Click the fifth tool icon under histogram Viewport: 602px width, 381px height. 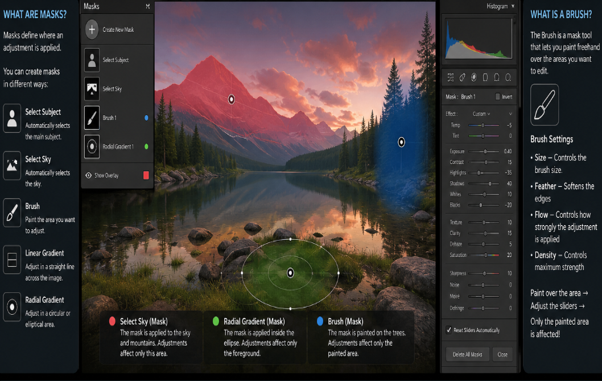click(496, 78)
